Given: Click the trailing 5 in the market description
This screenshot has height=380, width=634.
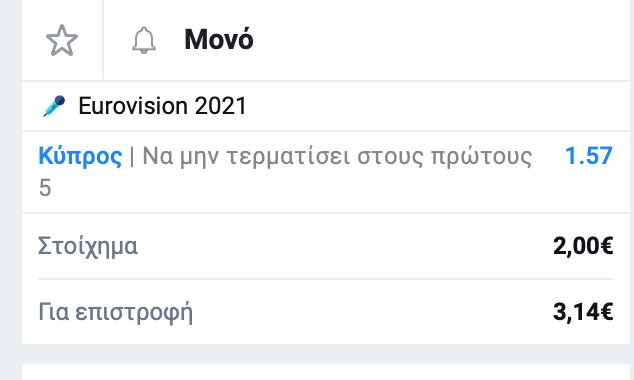Looking at the screenshot, I should pyautogui.click(x=45, y=188).
